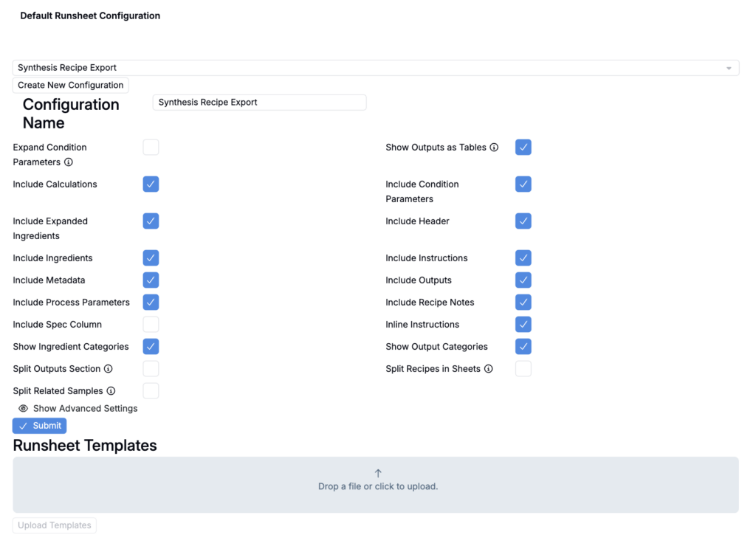Untick the Include Recipe Notes checkbox
This screenshot has height=549, width=756.
(x=523, y=303)
